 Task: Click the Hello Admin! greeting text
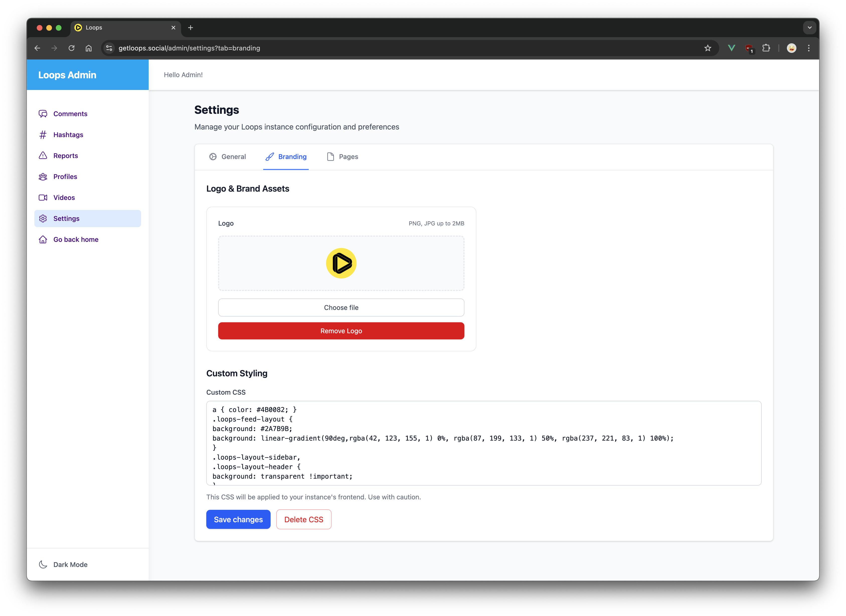[183, 75]
